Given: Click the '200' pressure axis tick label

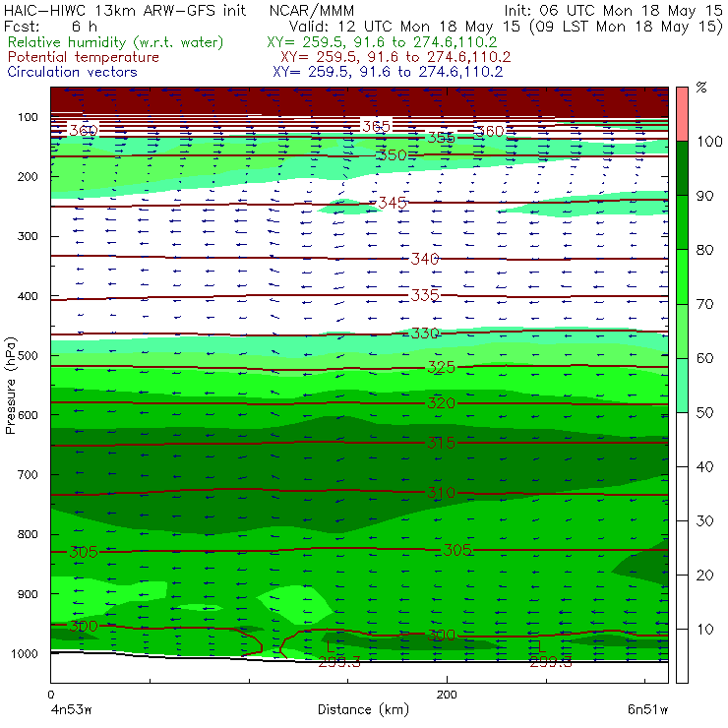Looking at the screenshot, I should click(28, 176).
